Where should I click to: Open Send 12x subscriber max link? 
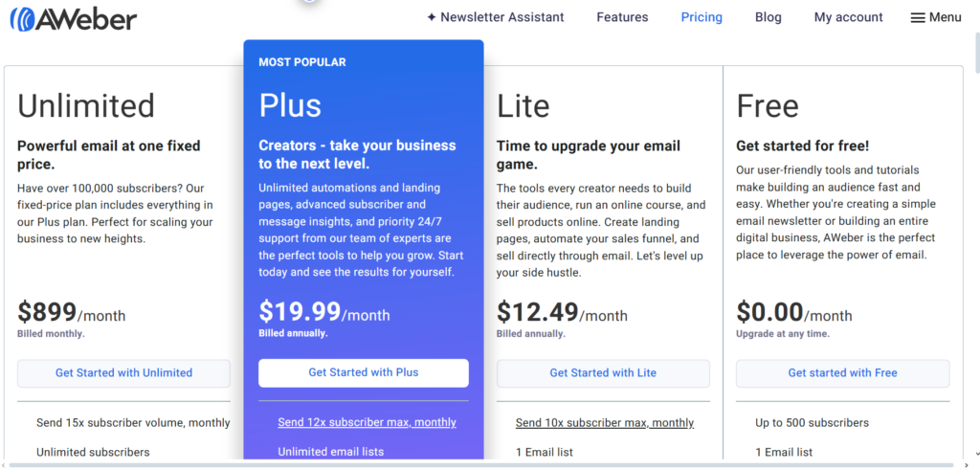[x=367, y=422]
